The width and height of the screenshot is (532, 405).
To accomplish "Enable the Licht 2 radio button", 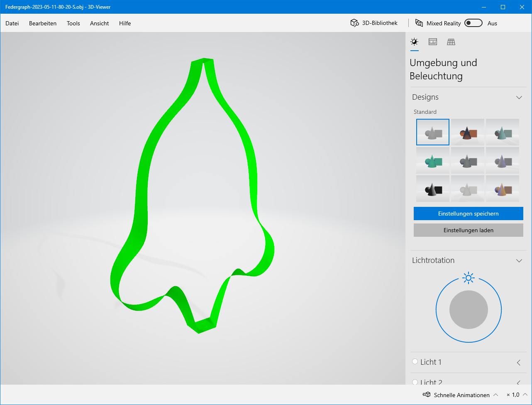I will point(415,382).
